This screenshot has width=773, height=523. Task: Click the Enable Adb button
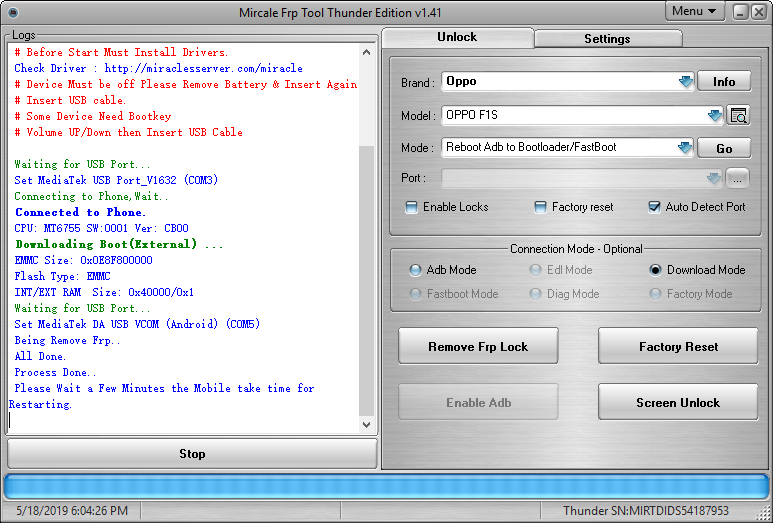pos(478,402)
